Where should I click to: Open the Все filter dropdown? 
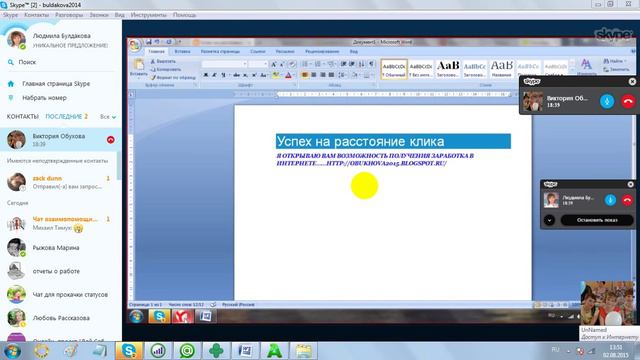point(108,117)
